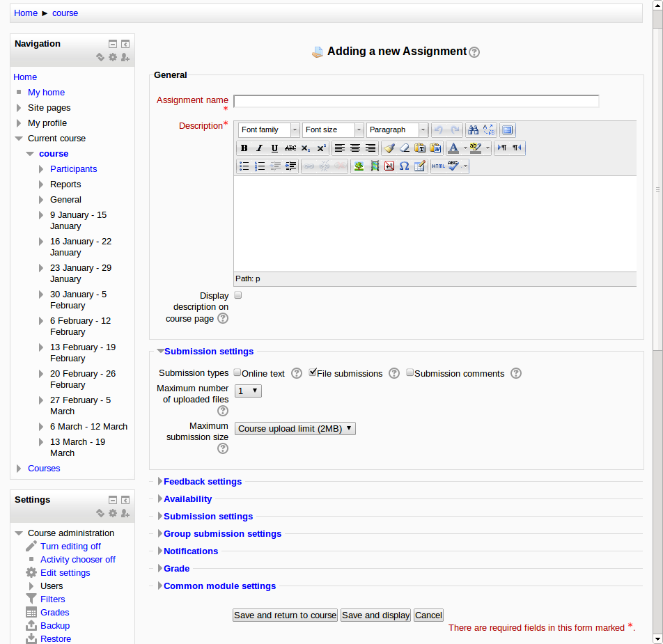Screen dimensions: 663x644
Task: Toggle italic formatting in editor
Action: 259,148
